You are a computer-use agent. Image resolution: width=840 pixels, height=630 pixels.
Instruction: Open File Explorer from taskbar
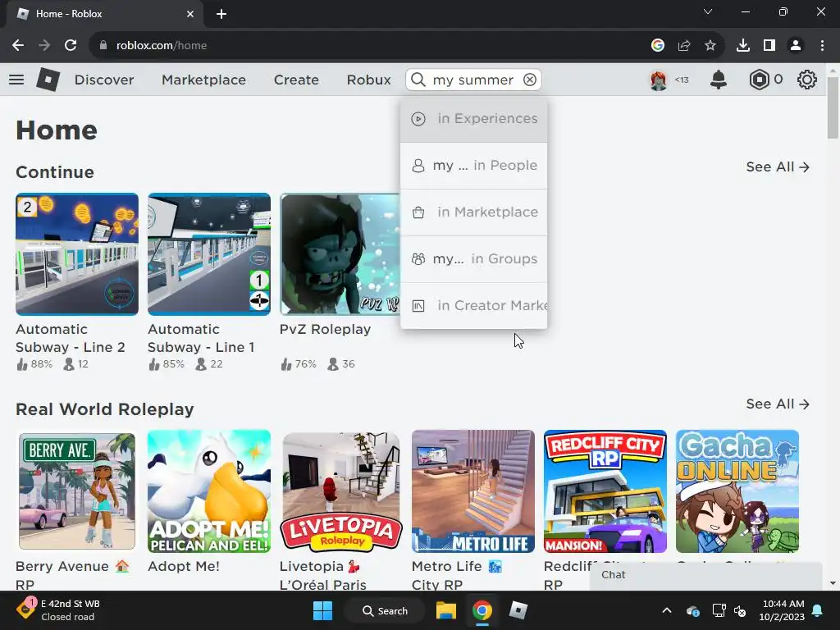(x=445, y=610)
